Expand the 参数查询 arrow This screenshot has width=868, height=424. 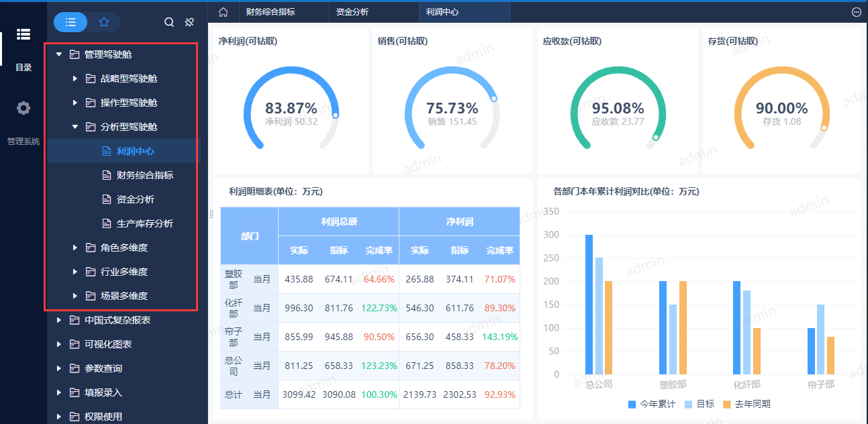coord(59,368)
